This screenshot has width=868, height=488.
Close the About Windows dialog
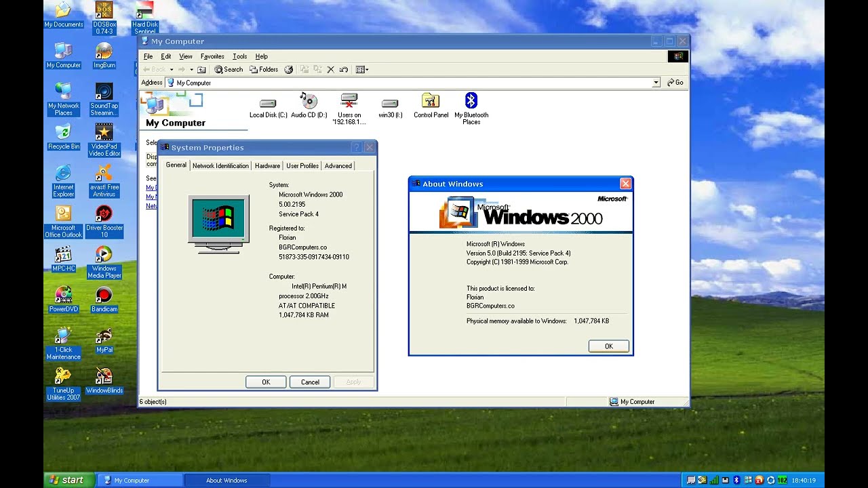click(626, 184)
